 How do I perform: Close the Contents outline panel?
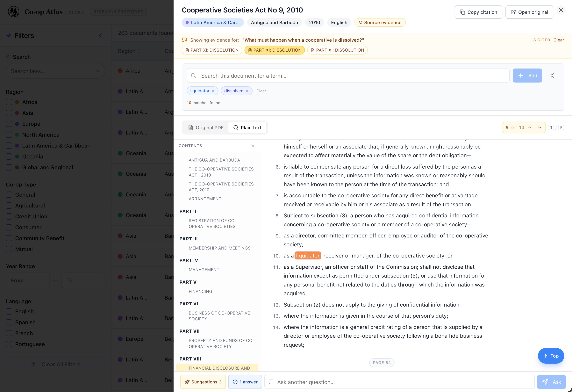point(253,146)
